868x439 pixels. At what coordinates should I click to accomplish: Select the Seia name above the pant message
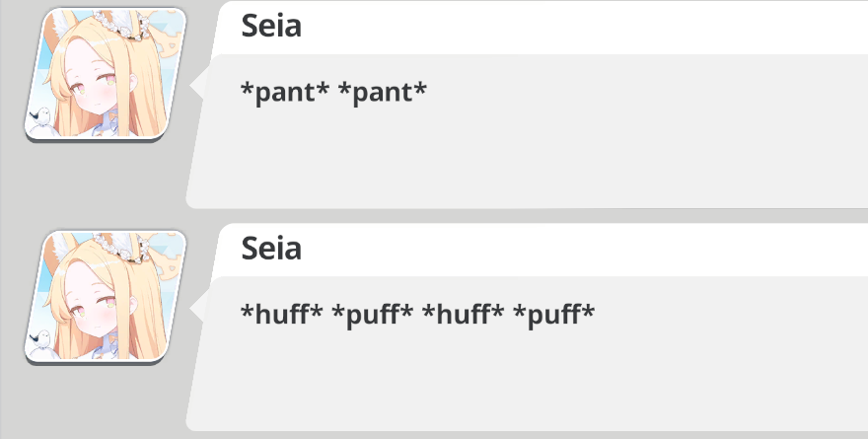(x=271, y=27)
